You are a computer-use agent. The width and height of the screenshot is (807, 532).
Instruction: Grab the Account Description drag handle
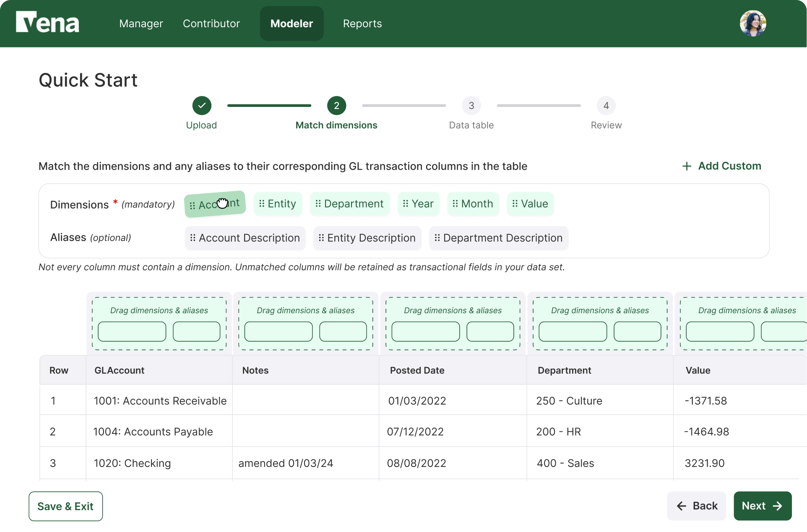click(193, 238)
